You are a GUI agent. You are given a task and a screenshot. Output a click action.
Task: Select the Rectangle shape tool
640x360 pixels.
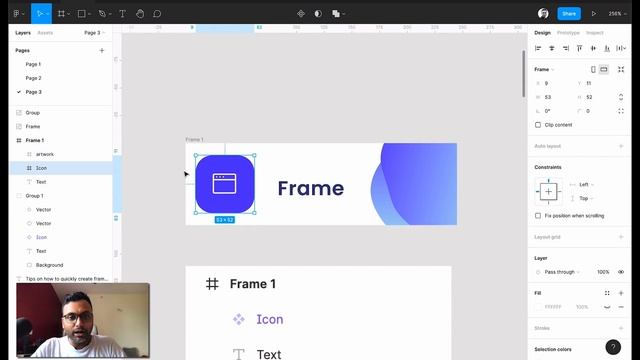pos(82,13)
